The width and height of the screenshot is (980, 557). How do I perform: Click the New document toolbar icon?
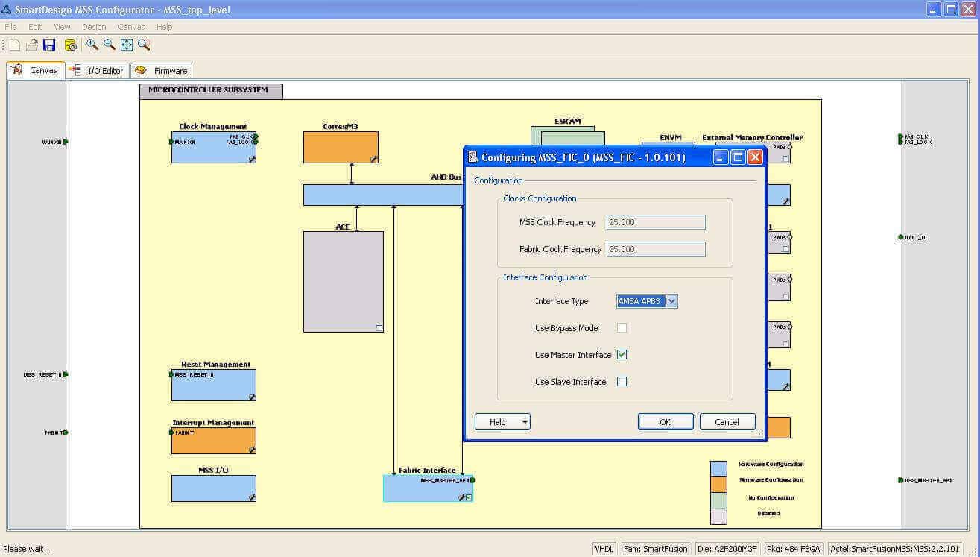pyautogui.click(x=15, y=45)
